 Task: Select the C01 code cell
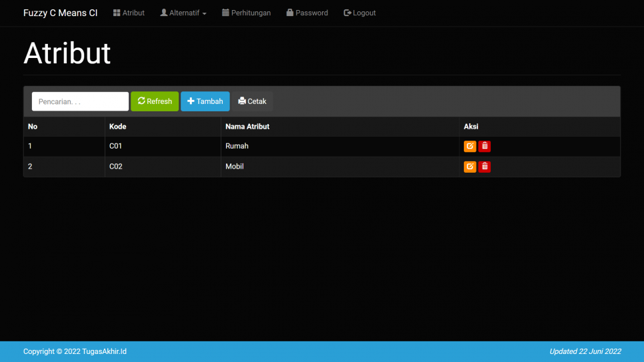click(116, 146)
